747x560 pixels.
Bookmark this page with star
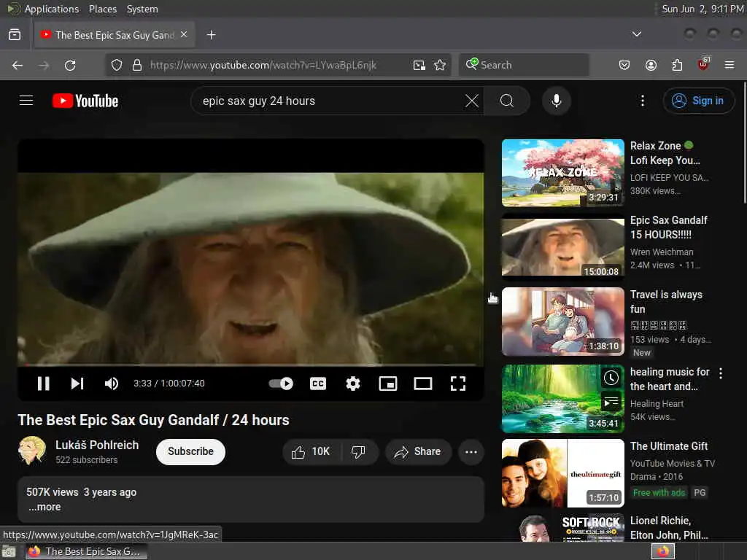click(x=440, y=65)
